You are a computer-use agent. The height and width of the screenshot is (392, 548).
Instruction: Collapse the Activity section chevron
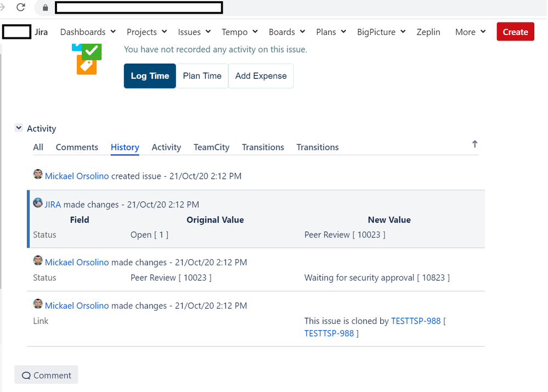pos(19,128)
